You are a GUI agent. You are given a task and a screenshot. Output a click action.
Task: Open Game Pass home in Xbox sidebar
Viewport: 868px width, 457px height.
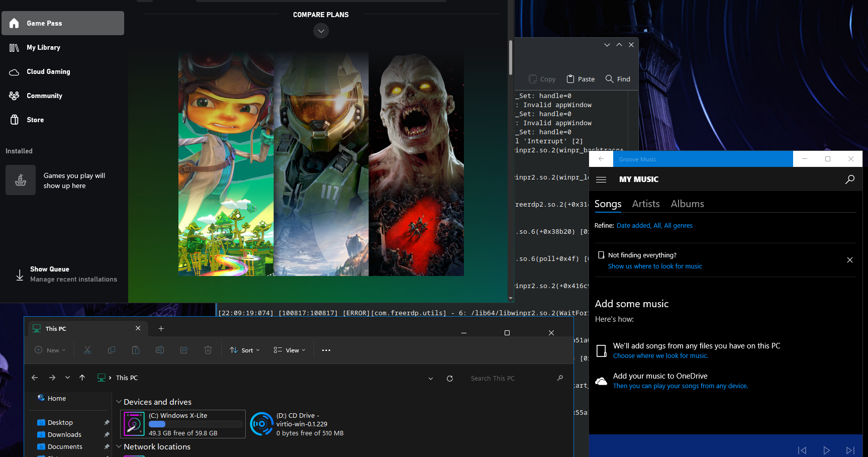click(63, 23)
